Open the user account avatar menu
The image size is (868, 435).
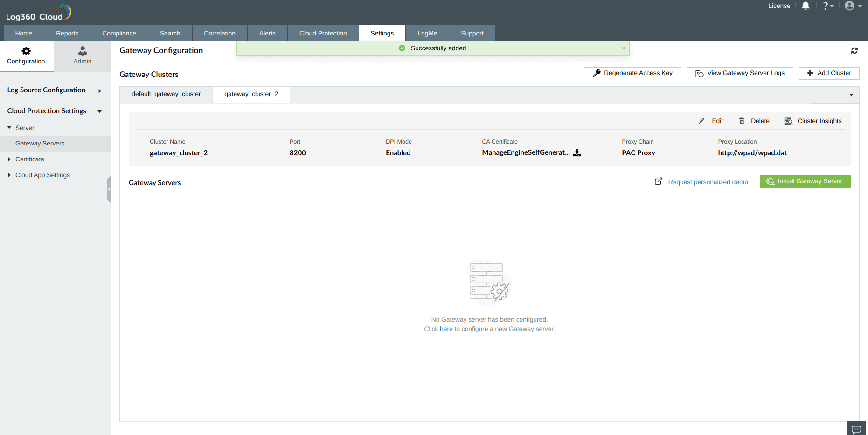coord(853,6)
